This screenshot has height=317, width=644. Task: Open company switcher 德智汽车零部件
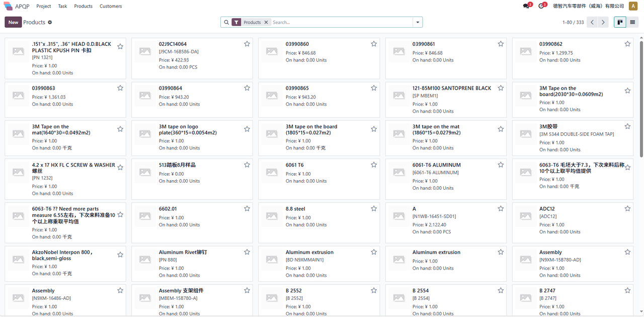588,6
